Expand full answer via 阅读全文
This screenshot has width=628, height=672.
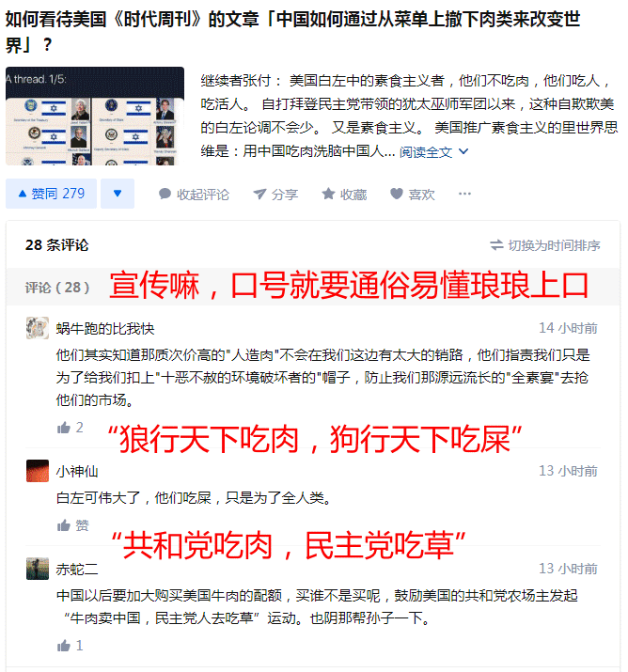433,151
